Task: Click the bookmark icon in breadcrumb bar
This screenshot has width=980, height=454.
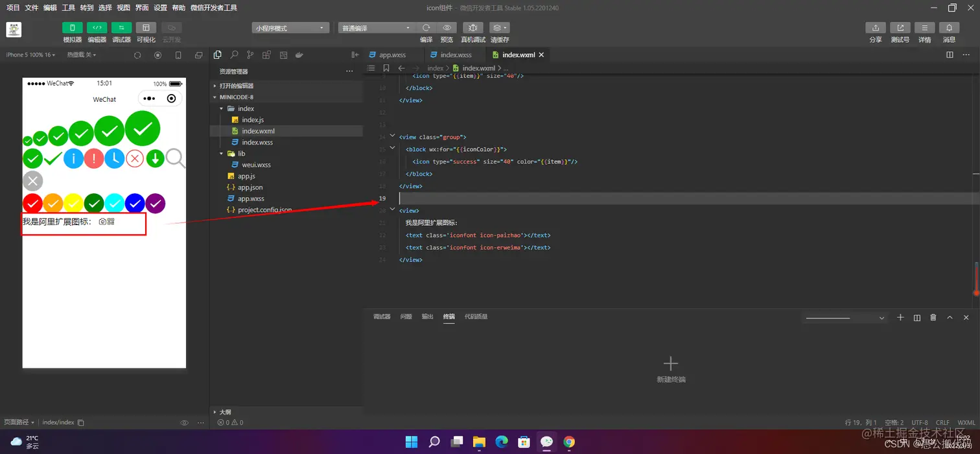Action: (x=386, y=68)
